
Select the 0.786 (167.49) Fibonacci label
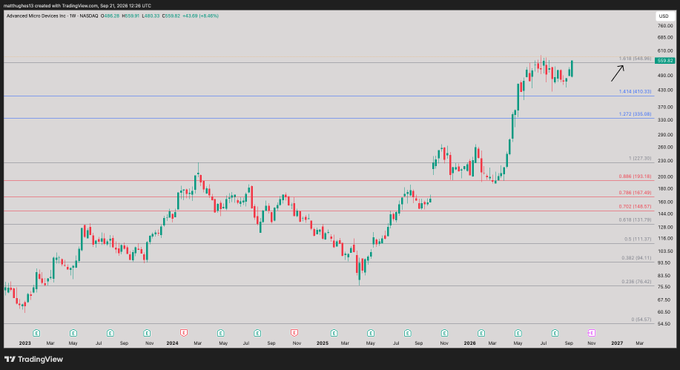click(x=635, y=193)
